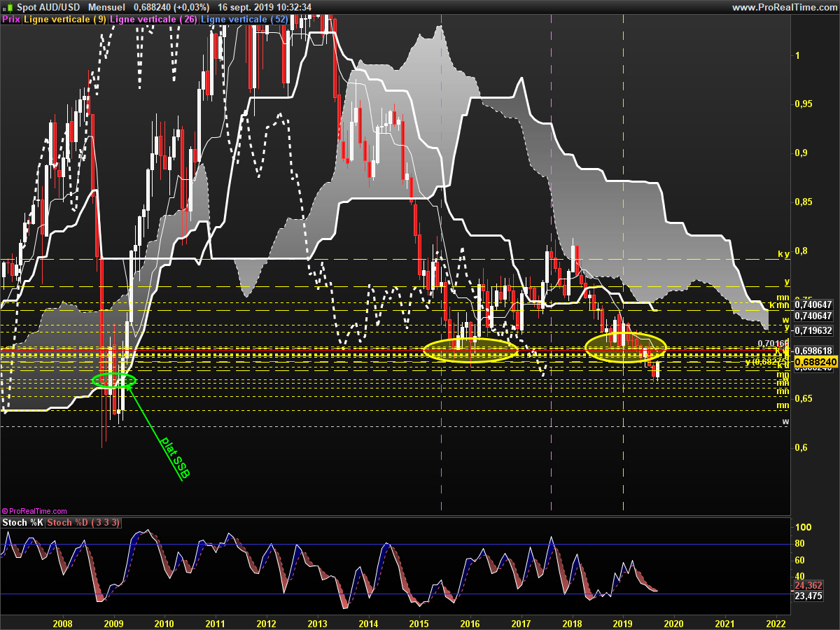Open the Prix indicator label
The width and height of the screenshot is (840, 630).
[10, 20]
